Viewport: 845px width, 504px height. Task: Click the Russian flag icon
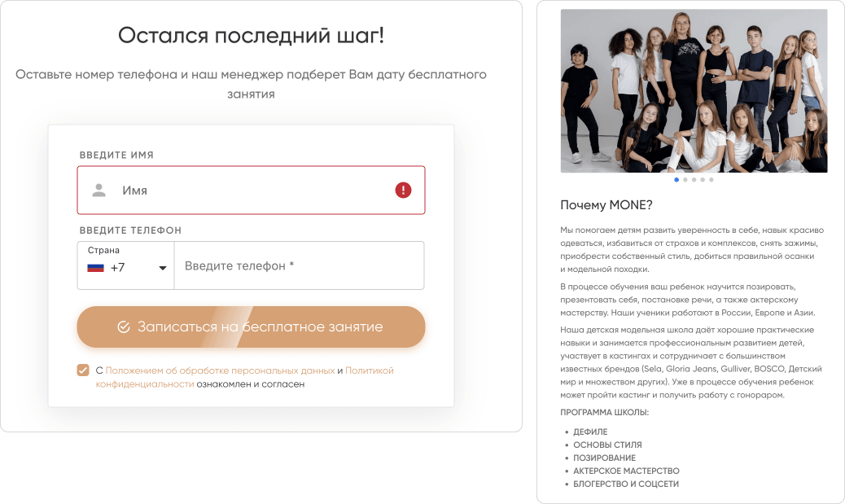[x=95, y=268]
